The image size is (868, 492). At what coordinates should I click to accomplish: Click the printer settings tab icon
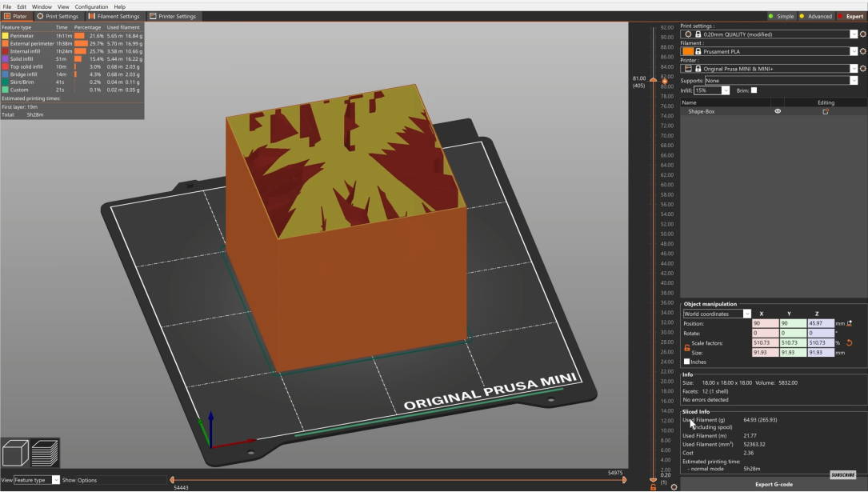[153, 16]
